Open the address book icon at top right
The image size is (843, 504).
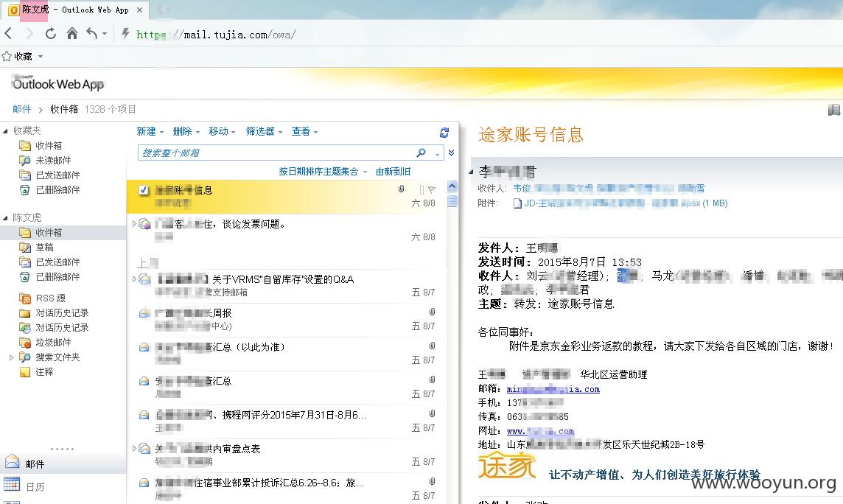click(x=833, y=110)
